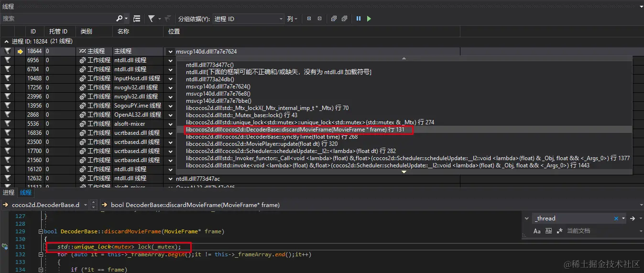Collapse call stack dropdown for thread 18644
Viewport: 644px width, 273px height.
point(170,51)
